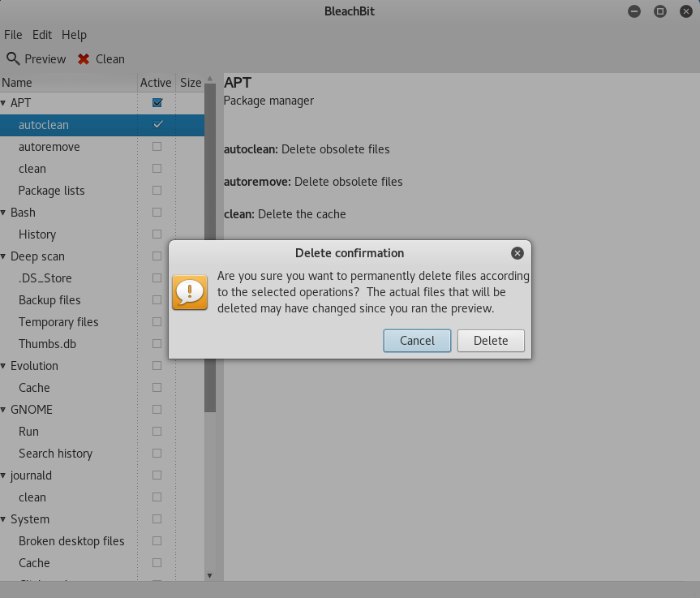Open the Help menu
The image size is (700, 598).
[74, 35]
